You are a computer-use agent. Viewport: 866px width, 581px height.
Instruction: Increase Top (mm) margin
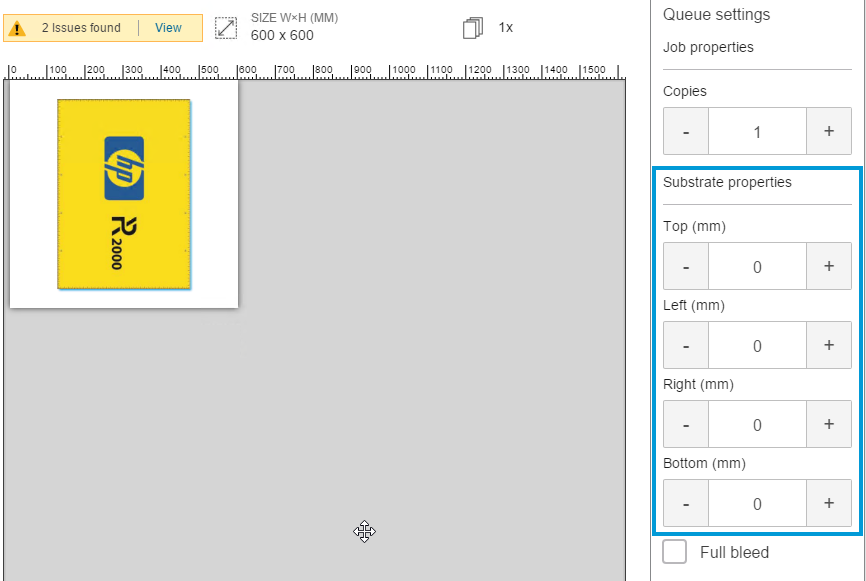click(828, 266)
